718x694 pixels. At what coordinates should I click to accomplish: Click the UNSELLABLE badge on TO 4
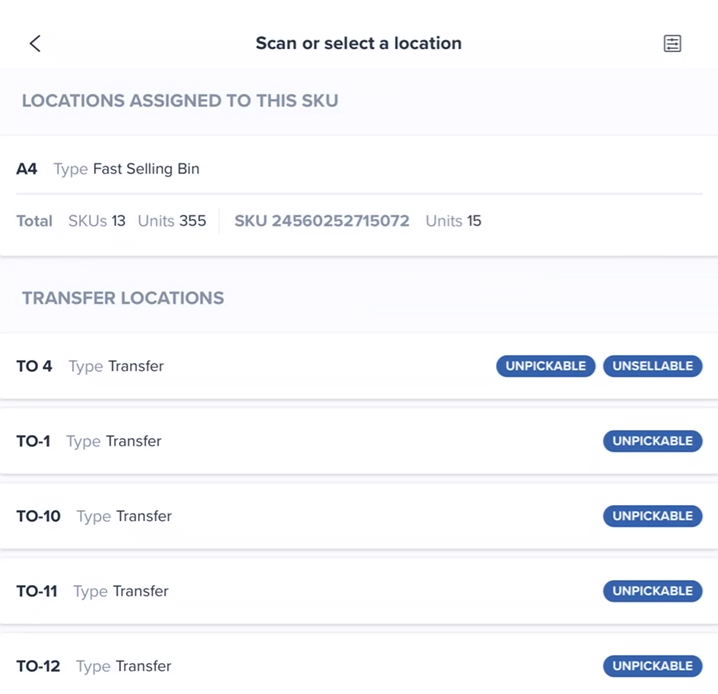point(653,366)
